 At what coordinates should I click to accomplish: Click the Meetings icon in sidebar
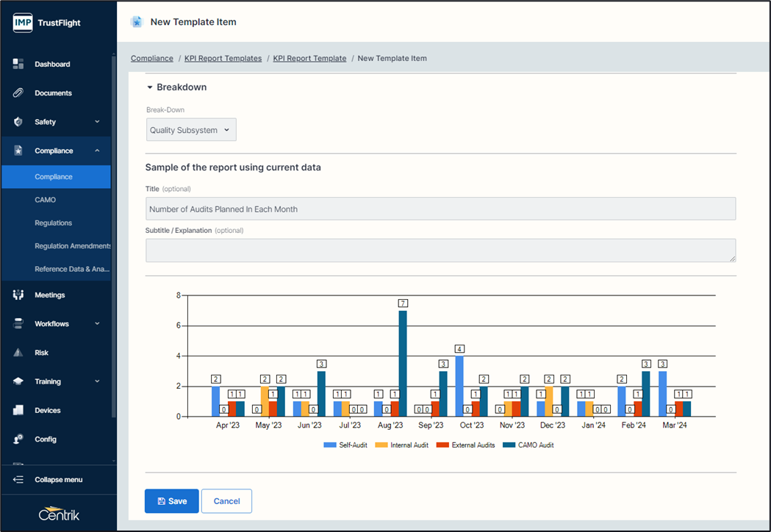(x=18, y=295)
